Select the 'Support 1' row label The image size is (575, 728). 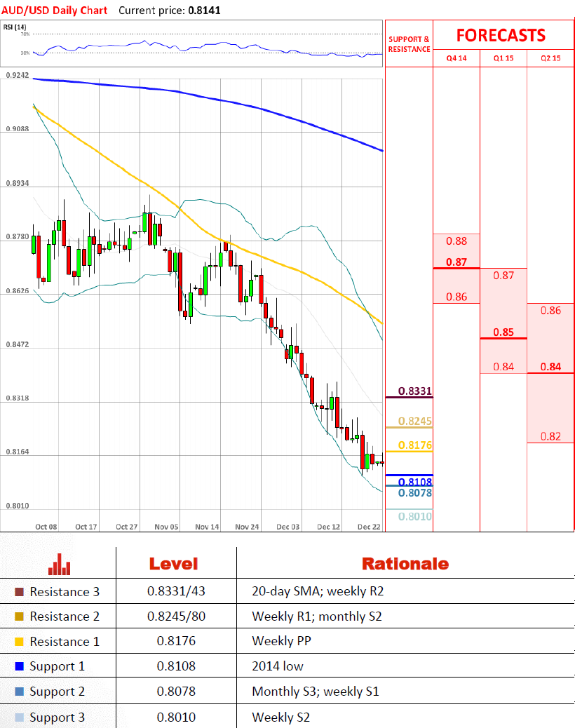tap(57, 666)
